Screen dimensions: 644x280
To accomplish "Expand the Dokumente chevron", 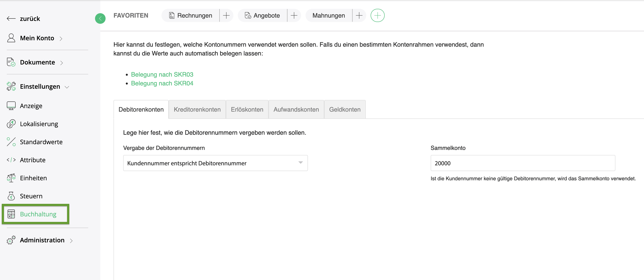I will [x=62, y=63].
